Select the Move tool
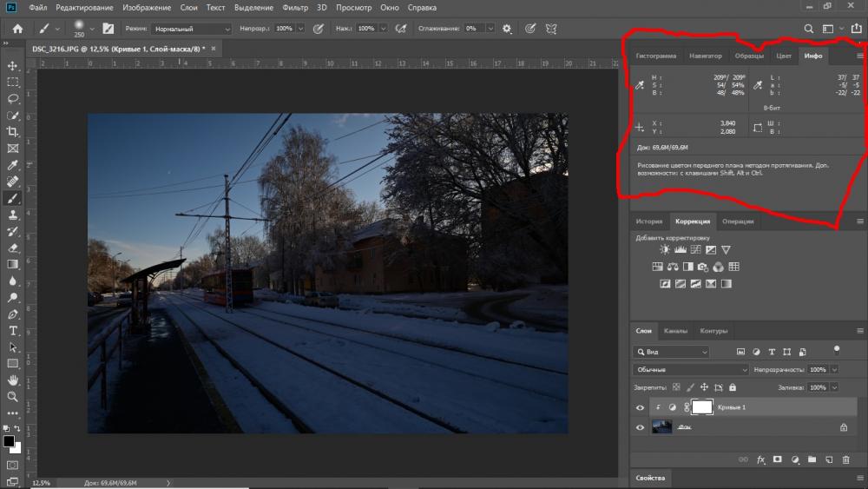 pos(12,66)
